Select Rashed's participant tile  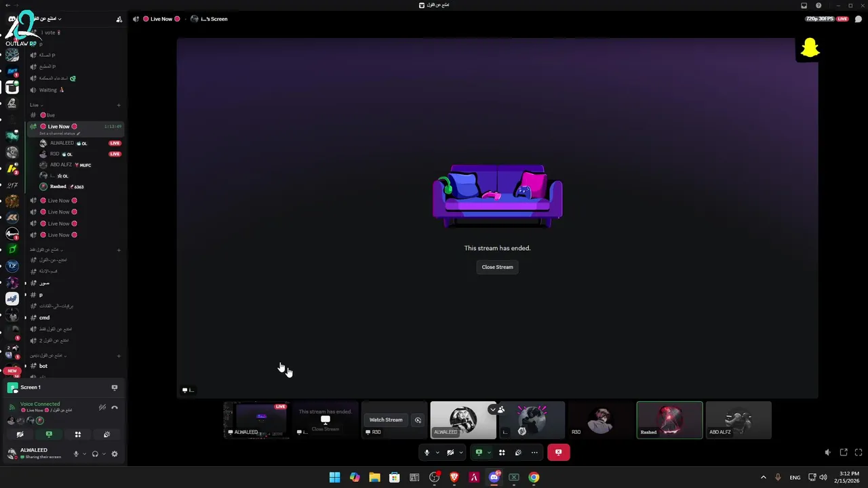coord(669,420)
